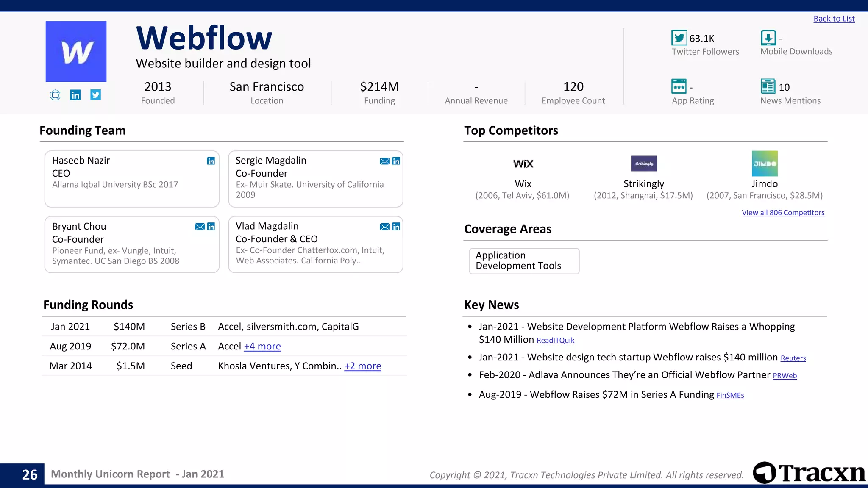
Task: Click the Mar 2014 funding round date
Action: 70,366
